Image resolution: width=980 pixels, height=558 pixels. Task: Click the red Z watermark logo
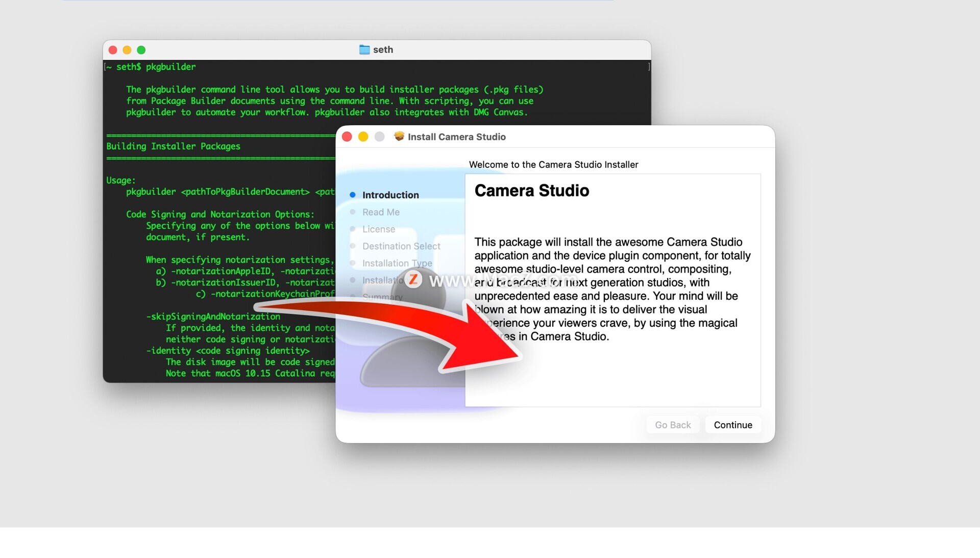point(413,279)
